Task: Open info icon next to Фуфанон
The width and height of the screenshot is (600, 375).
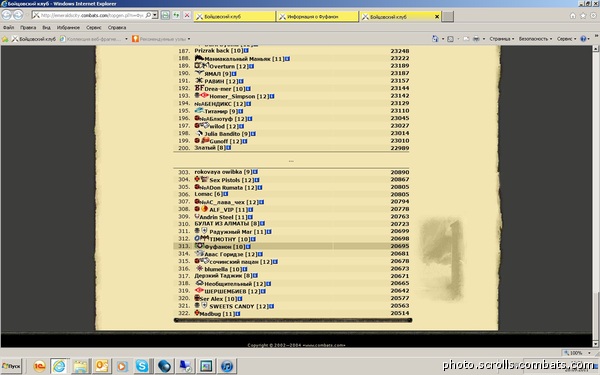Action: pyautogui.click(x=248, y=247)
